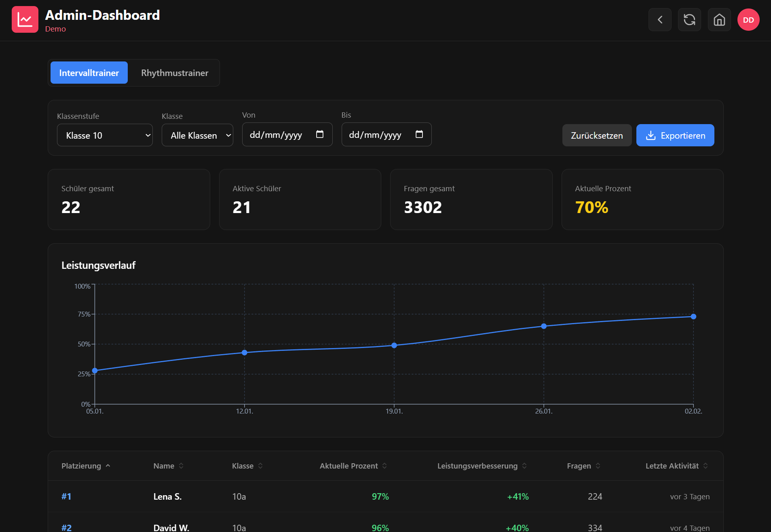
Task: Open the Alle Klassen dropdown
Action: pos(197,135)
